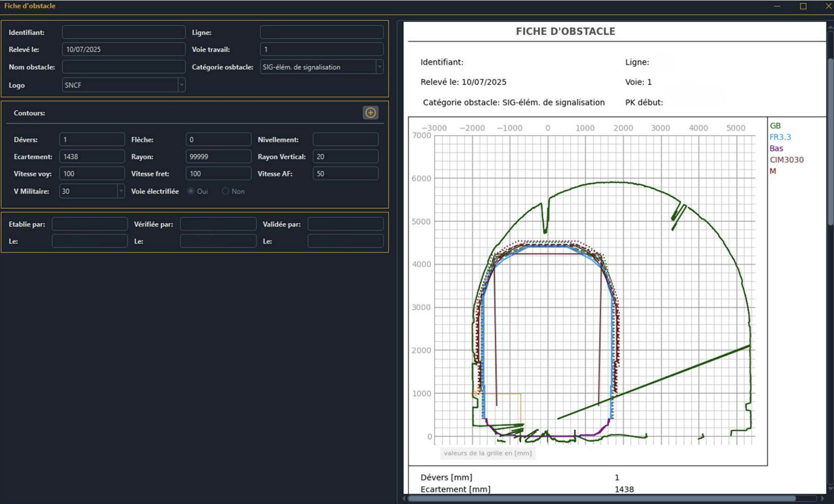Expand the Logo SNCF dropdown
Screen dimensions: 834x504
pos(181,85)
